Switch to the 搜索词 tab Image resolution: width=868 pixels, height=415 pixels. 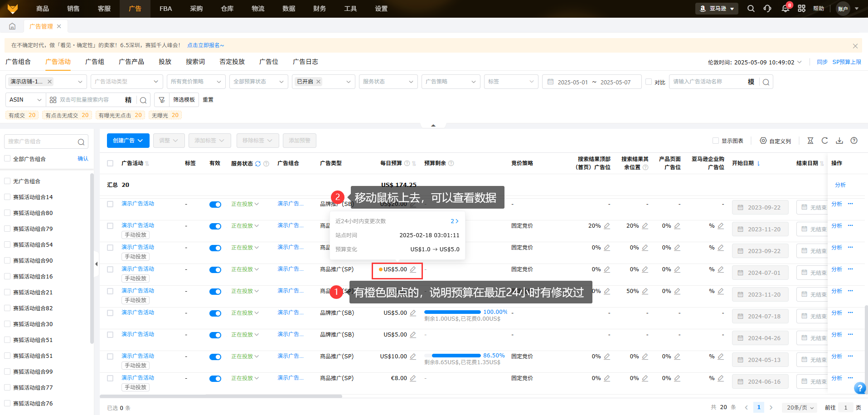pyautogui.click(x=195, y=62)
